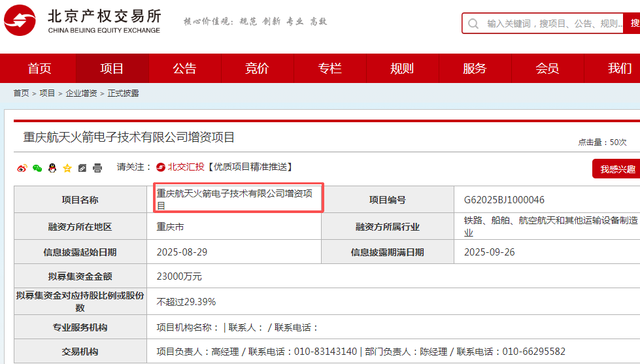Screen dimensions: 640x364
Task: Open the 服务 navigation menu
Action: pos(475,68)
